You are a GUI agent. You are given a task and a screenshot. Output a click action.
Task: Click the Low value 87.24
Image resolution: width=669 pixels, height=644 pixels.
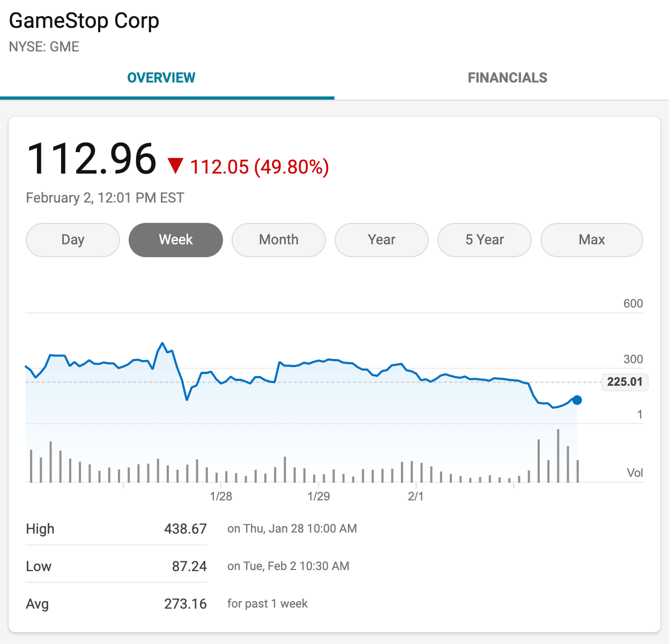coord(189,566)
